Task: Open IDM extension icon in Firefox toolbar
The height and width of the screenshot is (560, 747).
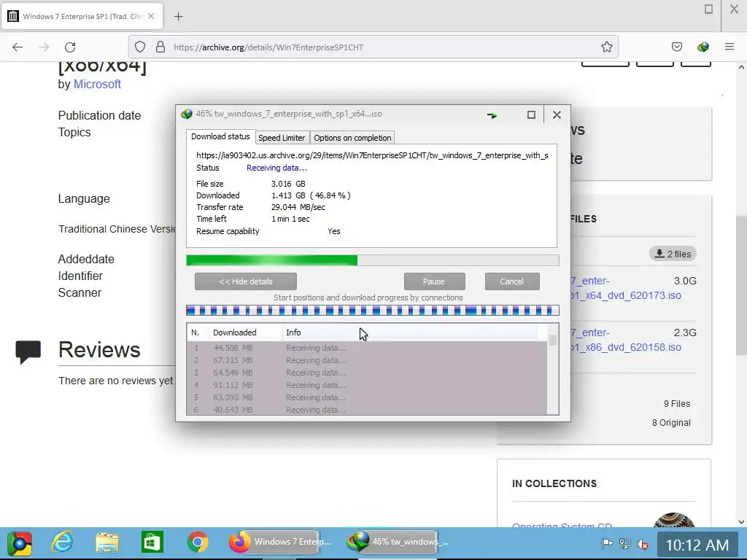Action: coord(703,47)
